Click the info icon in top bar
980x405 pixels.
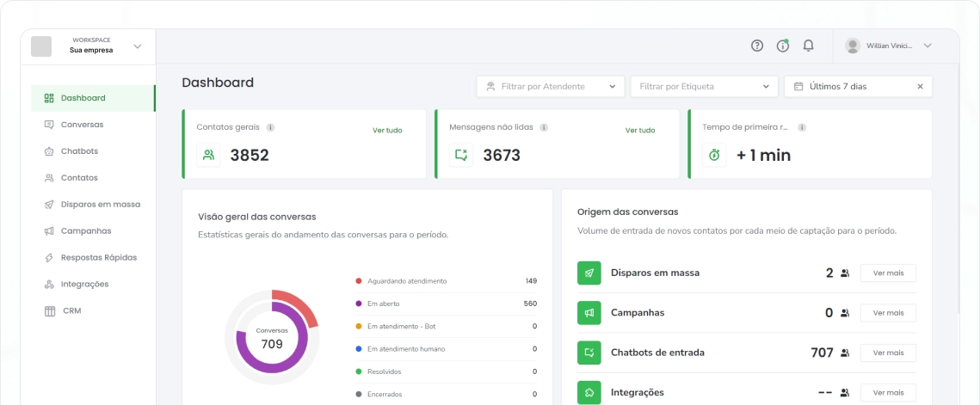click(x=782, y=46)
